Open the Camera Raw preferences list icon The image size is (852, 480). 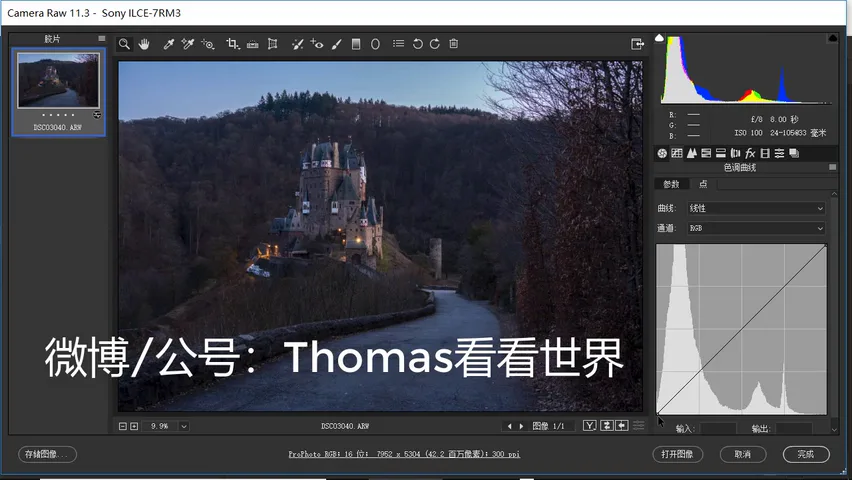(x=398, y=43)
